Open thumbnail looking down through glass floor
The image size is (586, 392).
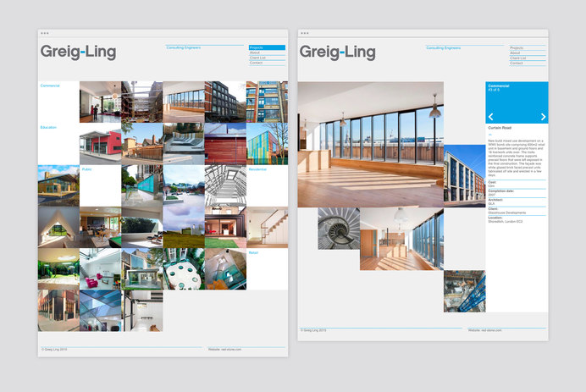point(225,269)
